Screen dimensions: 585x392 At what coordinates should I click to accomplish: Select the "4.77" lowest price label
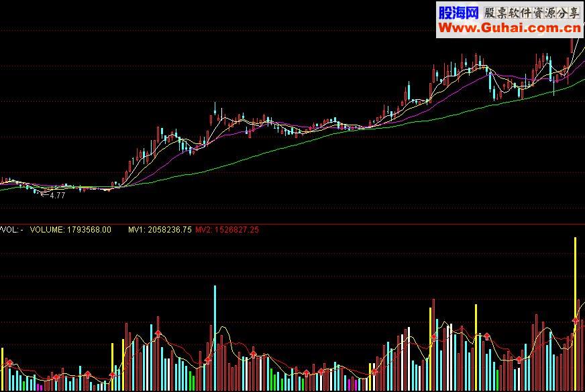(x=58, y=196)
